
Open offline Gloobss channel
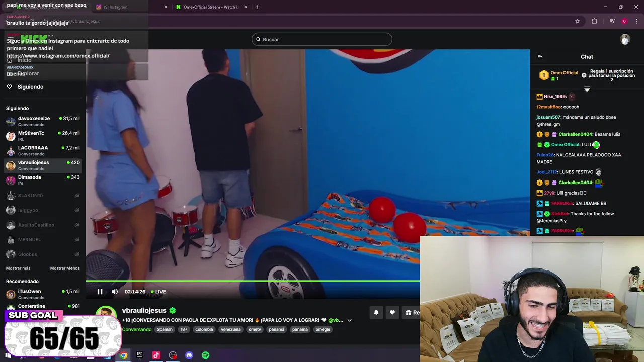(x=43, y=254)
